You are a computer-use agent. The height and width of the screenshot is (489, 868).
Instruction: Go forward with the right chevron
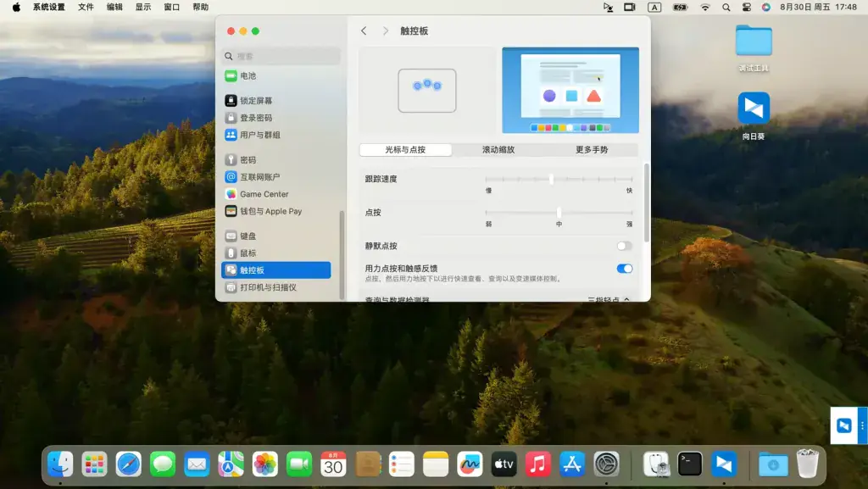[386, 31]
